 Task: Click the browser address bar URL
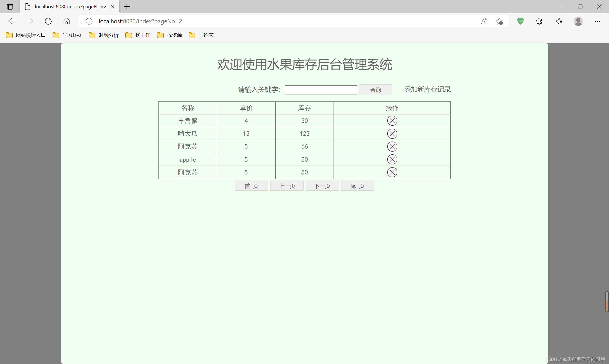pos(140,21)
